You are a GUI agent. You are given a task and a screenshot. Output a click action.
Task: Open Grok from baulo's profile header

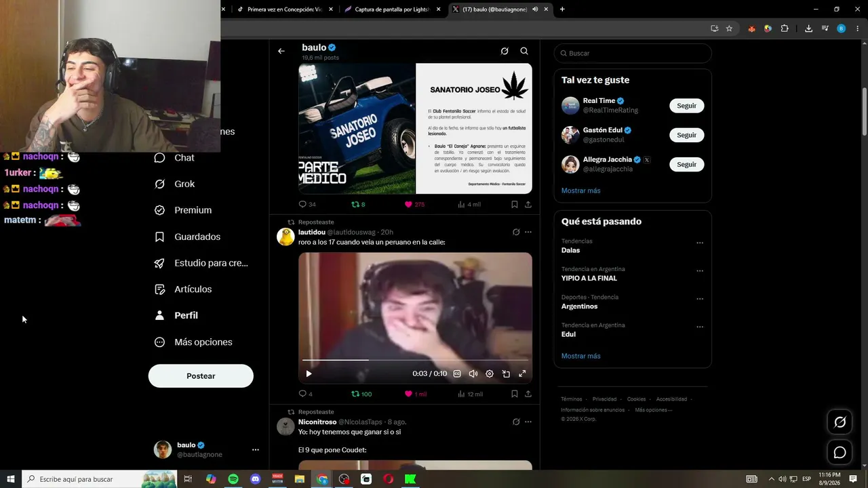505,51
